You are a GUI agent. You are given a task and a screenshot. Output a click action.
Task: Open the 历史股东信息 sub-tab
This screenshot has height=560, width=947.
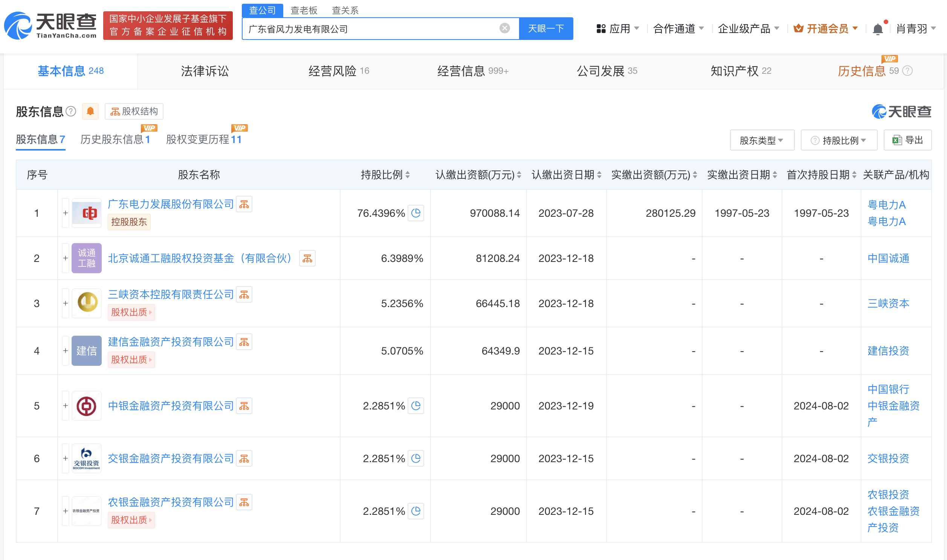pyautogui.click(x=115, y=140)
